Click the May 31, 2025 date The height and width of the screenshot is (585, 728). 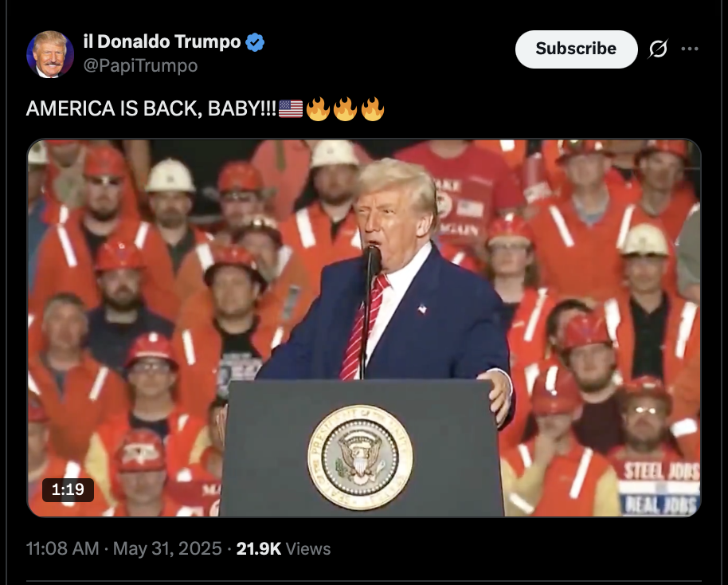tap(167, 548)
